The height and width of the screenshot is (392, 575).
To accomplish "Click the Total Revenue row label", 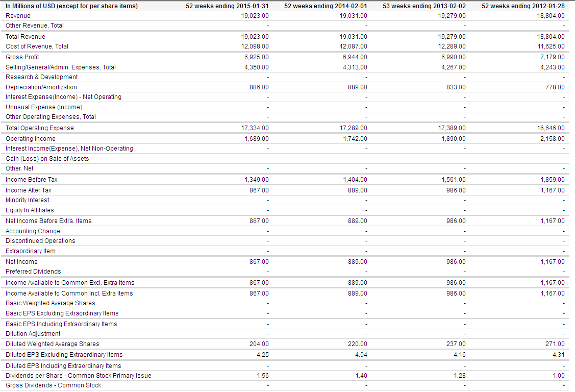I will (x=26, y=37).
